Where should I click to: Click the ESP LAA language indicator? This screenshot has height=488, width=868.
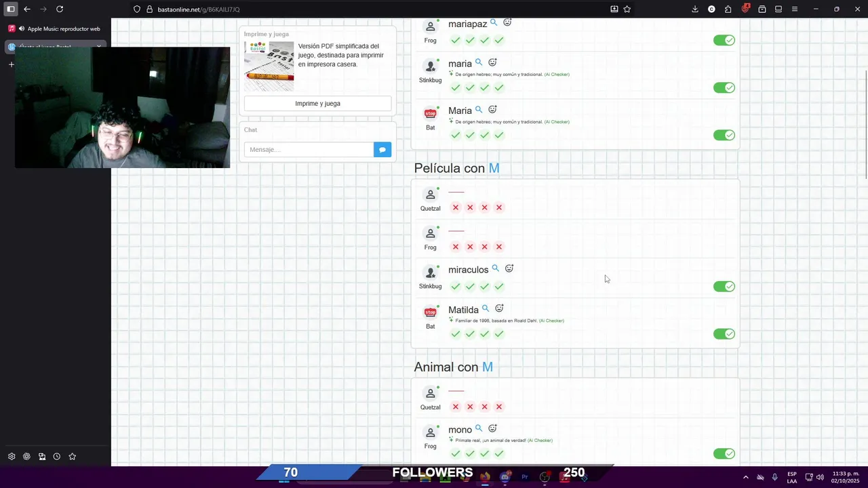pyautogui.click(x=792, y=477)
